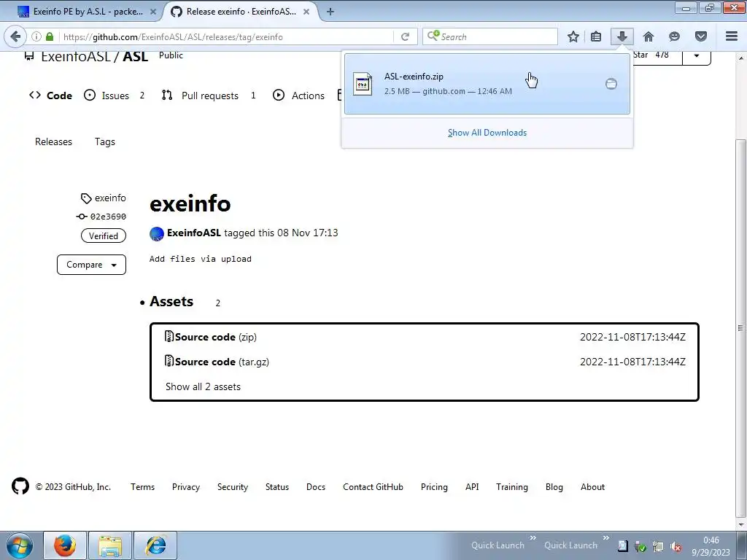Click the Verified badge
The image size is (747, 560).
104,236
